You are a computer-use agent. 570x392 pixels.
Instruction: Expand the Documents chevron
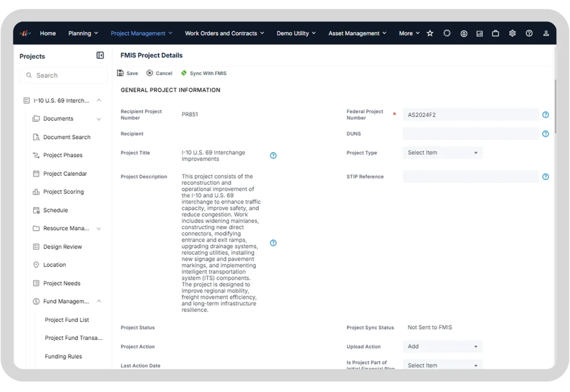(x=99, y=119)
